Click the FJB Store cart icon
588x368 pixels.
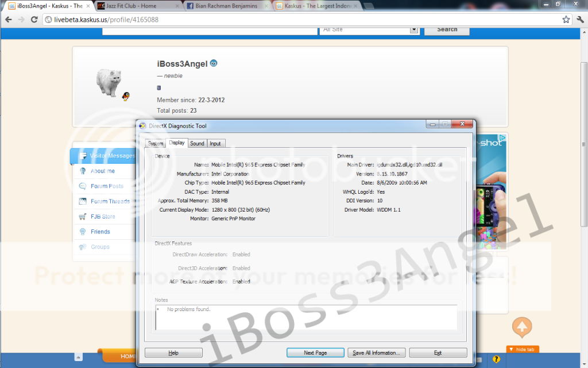click(83, 216)
